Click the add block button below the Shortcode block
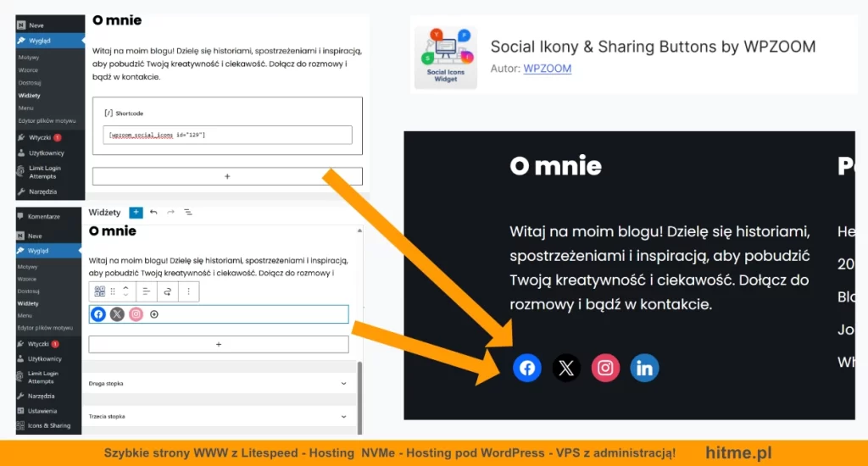Viewport: 868px width, 466px height. tap(227, 176)
